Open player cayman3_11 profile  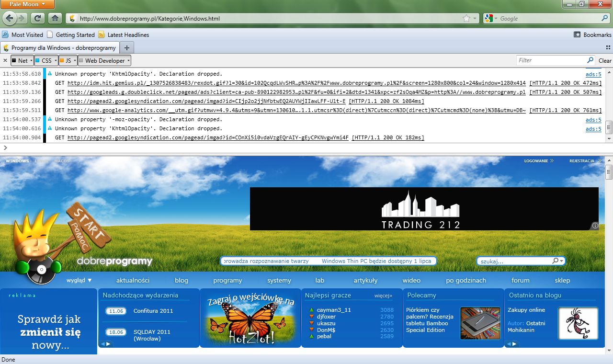334,310
